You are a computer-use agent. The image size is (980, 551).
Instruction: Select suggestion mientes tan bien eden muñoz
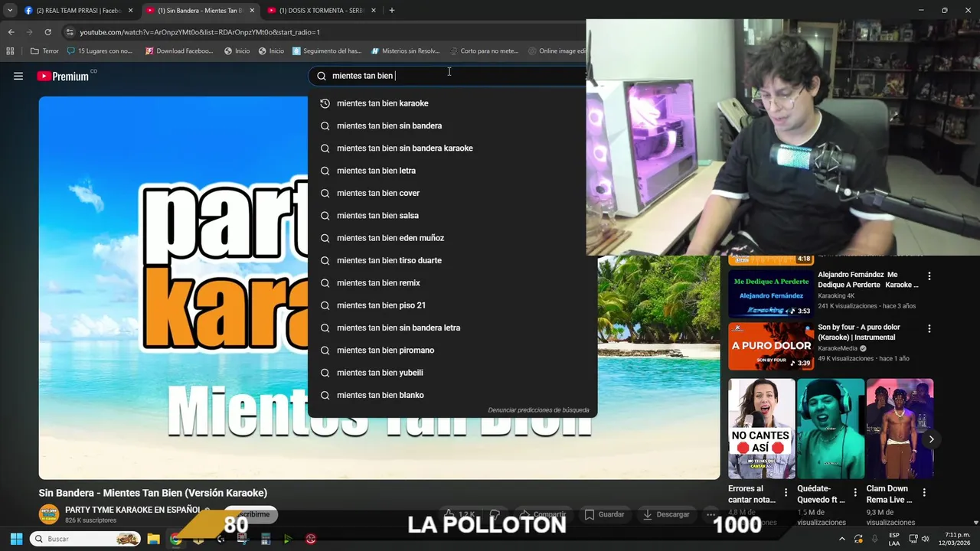coord(452,238)
